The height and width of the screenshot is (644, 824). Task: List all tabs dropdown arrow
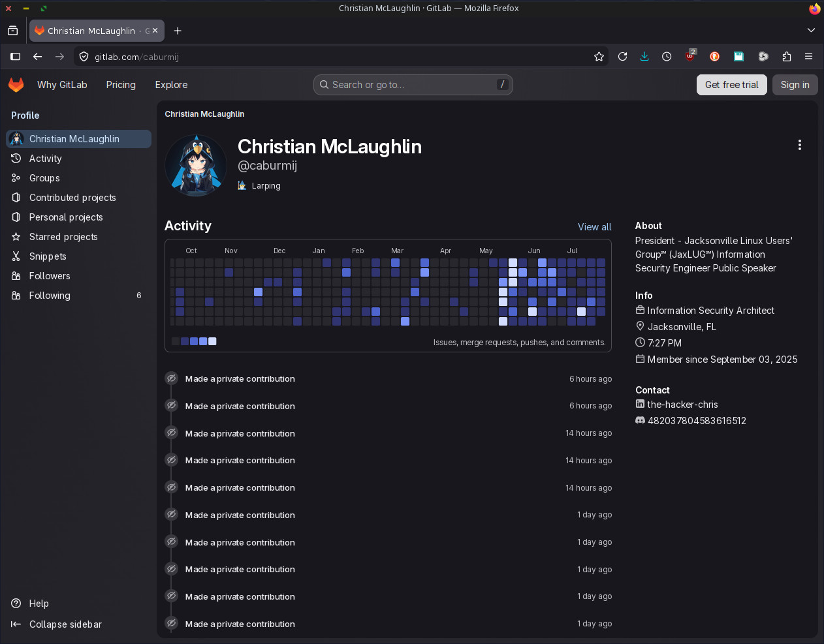coord(811,31)
